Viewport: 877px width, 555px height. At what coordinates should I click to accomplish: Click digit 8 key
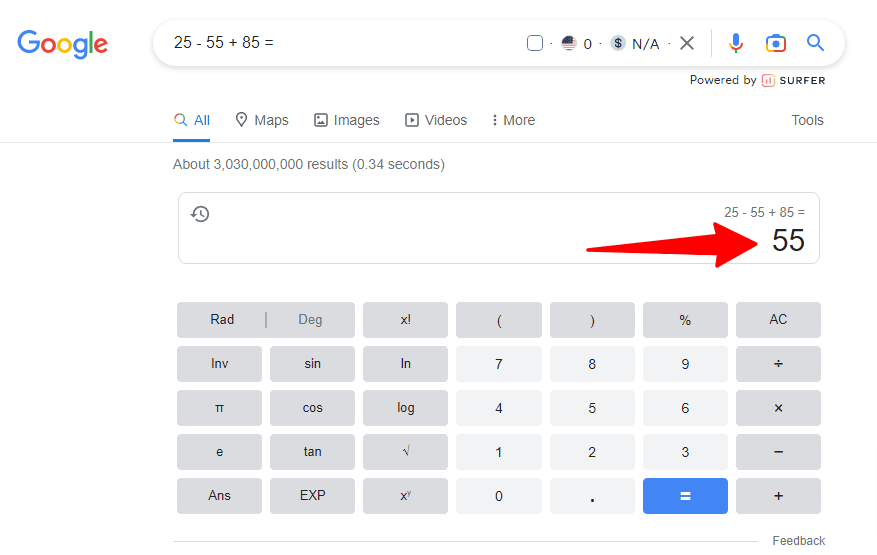pyautogui.click(x=592, y=364)
